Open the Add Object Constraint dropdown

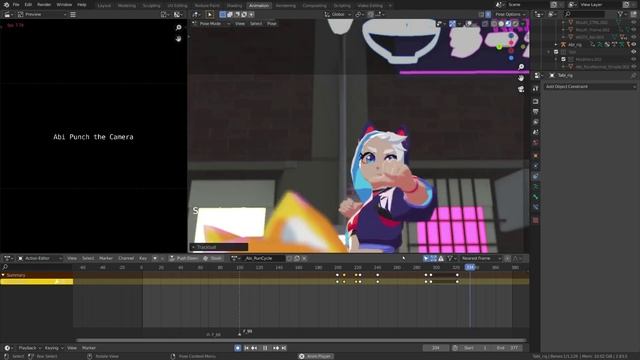point(590,87)
